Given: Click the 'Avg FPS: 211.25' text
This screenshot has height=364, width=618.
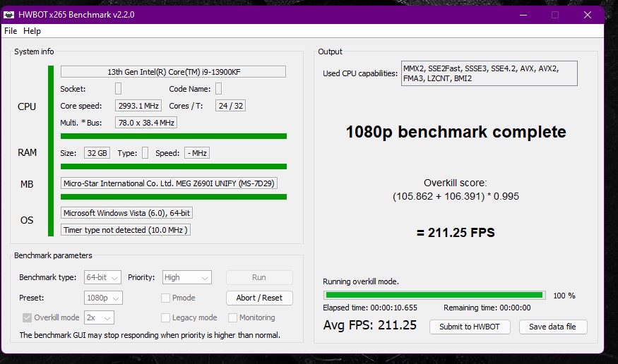Looking at the screenshot, I should [369, 325].
